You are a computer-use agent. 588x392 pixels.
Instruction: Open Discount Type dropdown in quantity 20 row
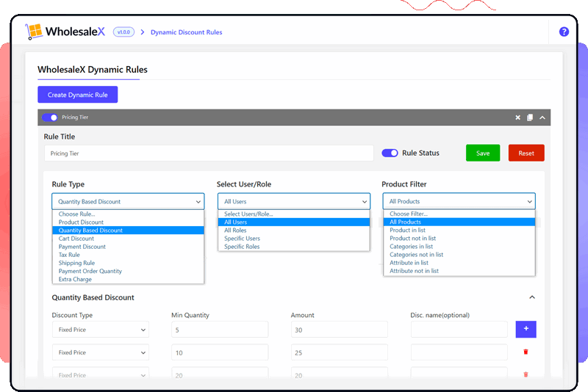point(101,375)
